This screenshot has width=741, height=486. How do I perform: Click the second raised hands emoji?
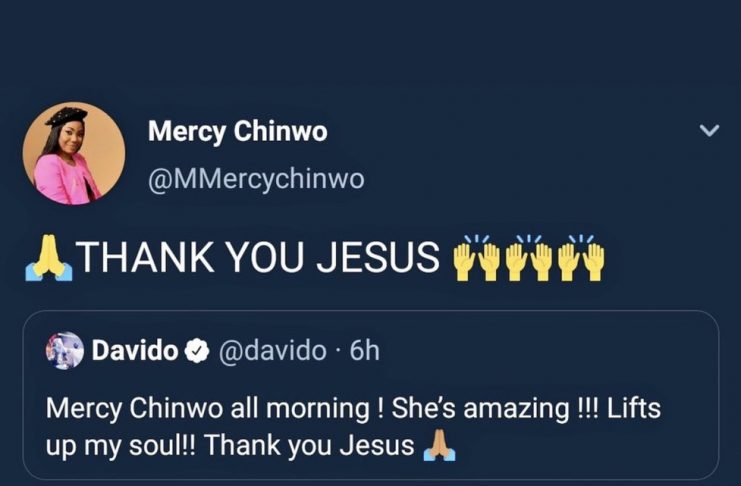[528, 258]
